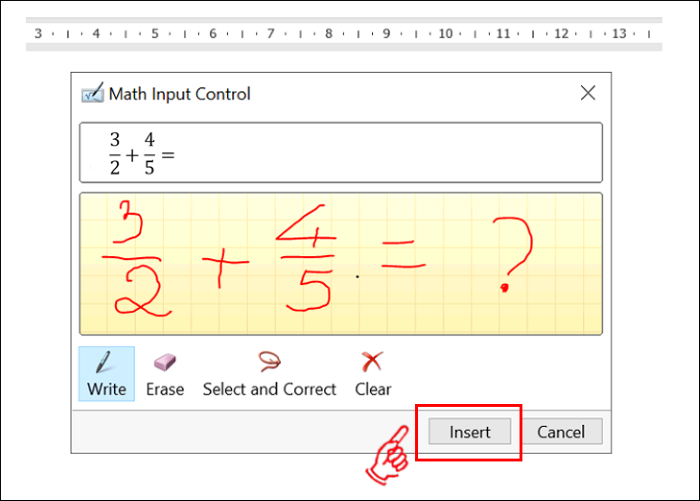Screen dimensions: 700x501
Task: Click the Math Input Control title icon
Action: (92, 94)
